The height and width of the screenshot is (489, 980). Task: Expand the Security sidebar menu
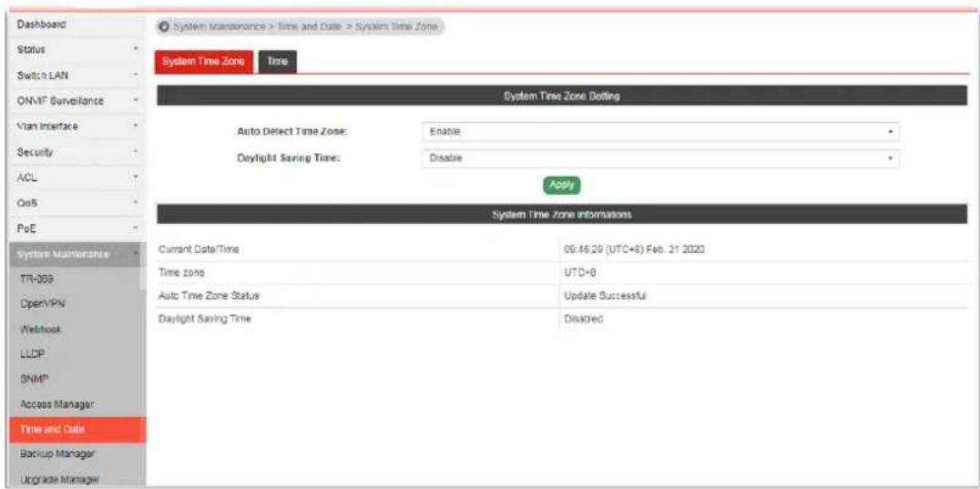click(x=77, y=152)
